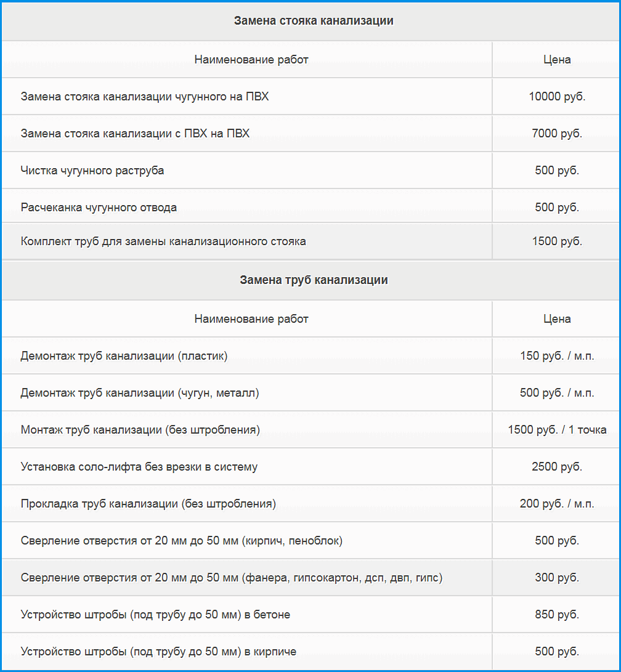Click the 10000 руб. price cell
This screenshot has height=672, width=621.
(557, 97)
